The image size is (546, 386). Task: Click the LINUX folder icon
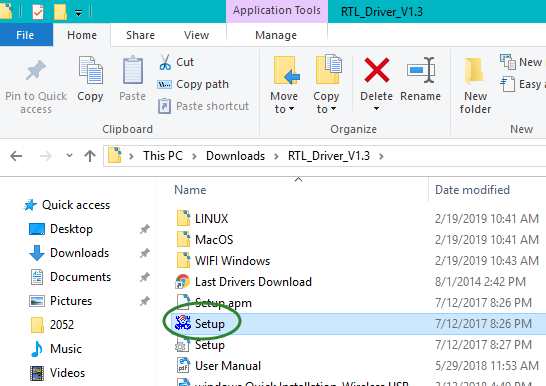pos(183,219)
